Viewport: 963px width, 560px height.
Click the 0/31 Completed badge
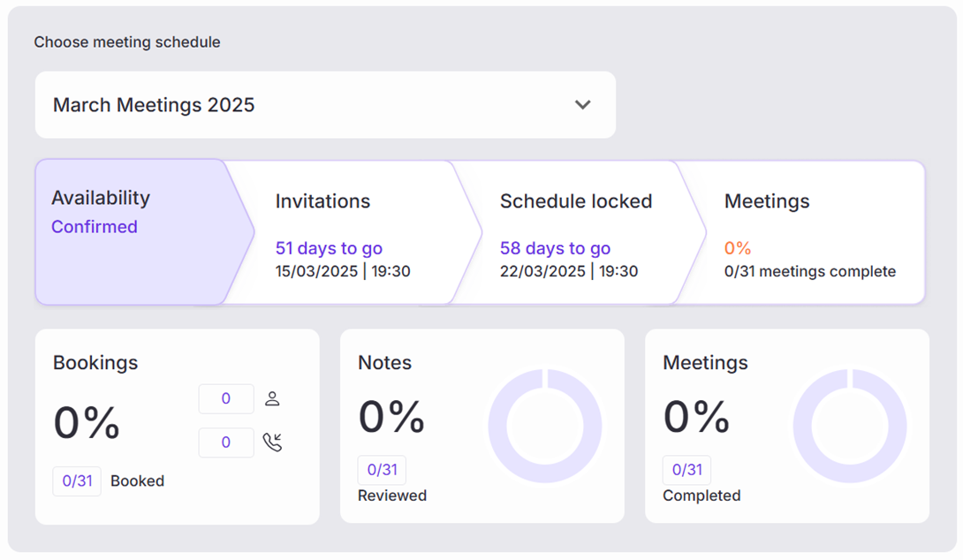[x=686, y=470]
